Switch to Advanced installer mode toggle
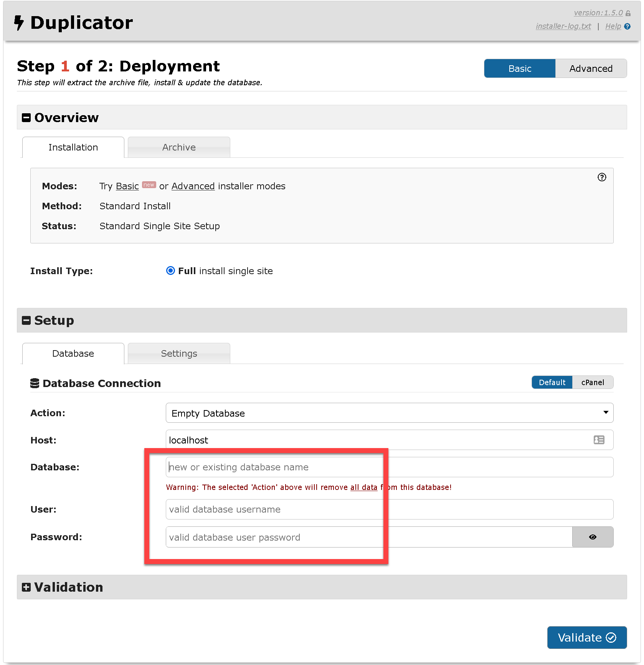This screenshot has height=665, width=644. tap(591, 68)
